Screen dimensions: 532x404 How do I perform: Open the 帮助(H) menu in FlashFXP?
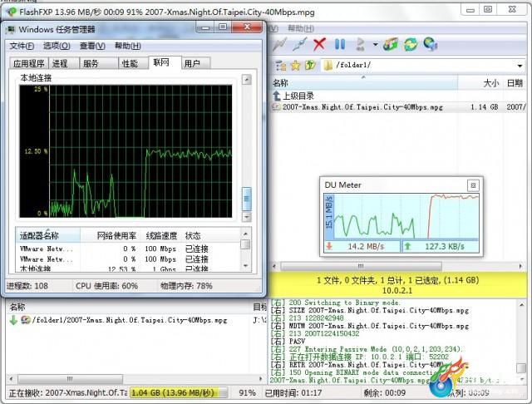pos(301,28)
